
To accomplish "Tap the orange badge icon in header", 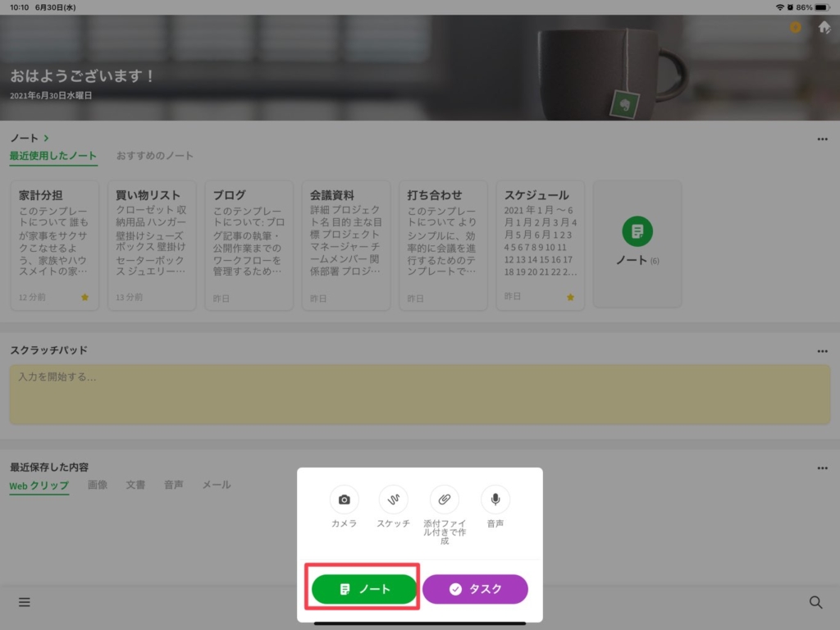I will tap(796, 27).
